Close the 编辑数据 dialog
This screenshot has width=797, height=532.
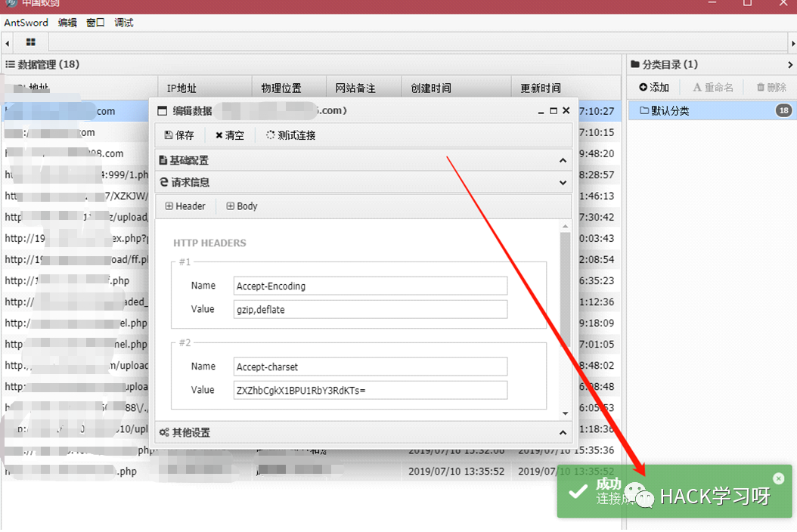[x=566, y=111]
